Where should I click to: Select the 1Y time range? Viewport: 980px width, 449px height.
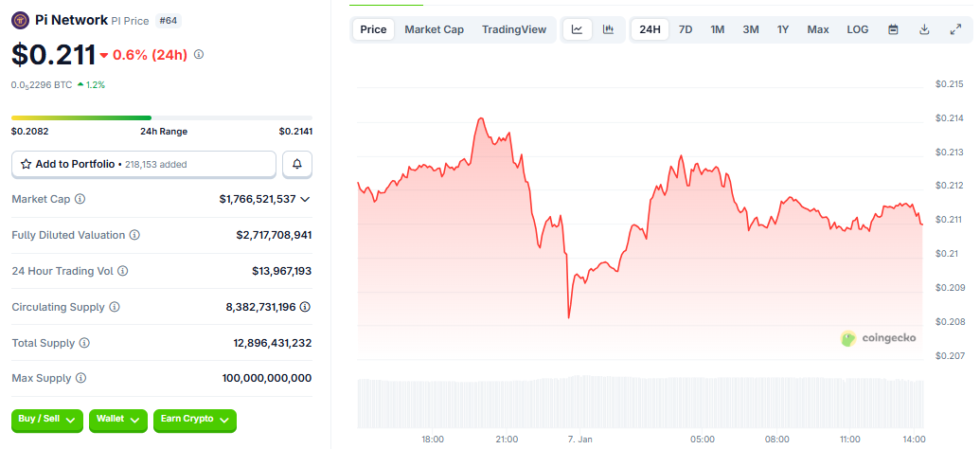click(x=783, y=29)
